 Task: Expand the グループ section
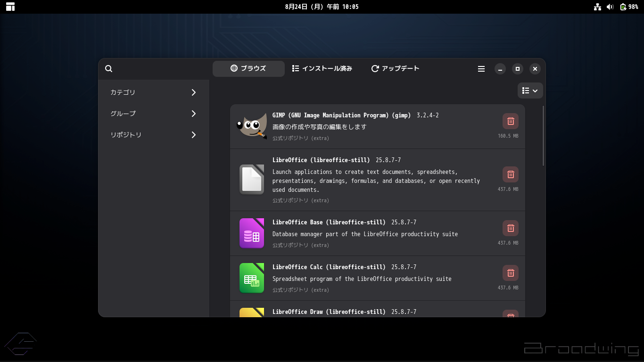click(x=154, y=114)
